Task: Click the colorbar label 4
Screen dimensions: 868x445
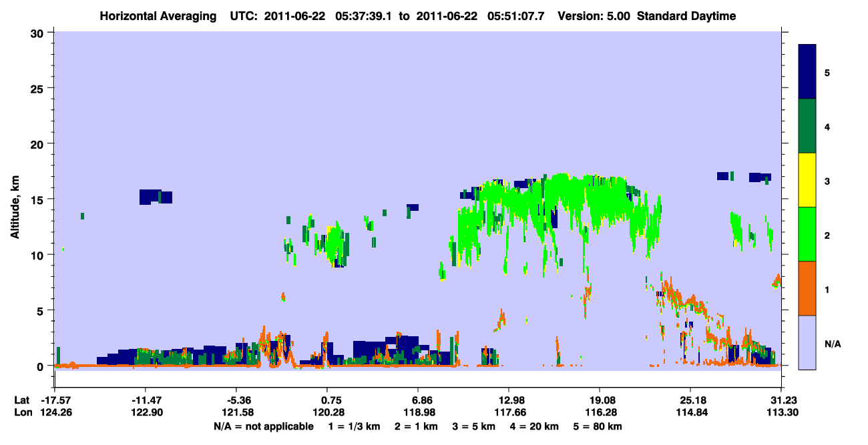Action: point(827,126)
